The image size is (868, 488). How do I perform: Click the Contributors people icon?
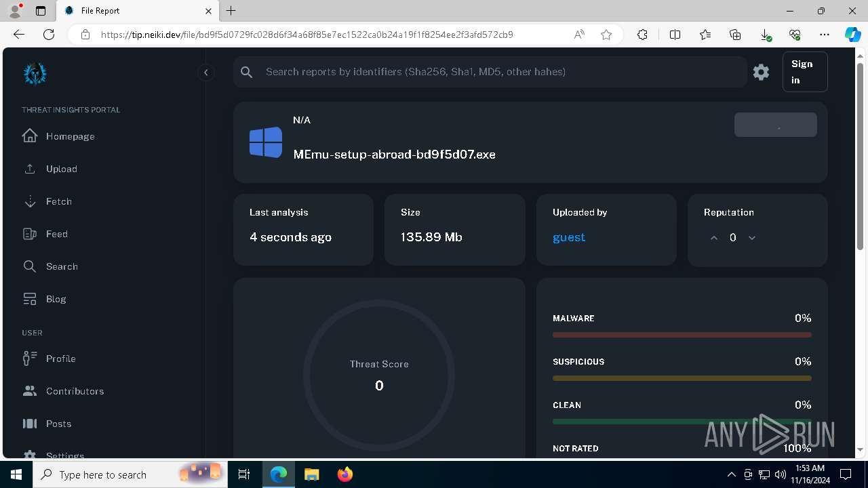pos(29,391)
